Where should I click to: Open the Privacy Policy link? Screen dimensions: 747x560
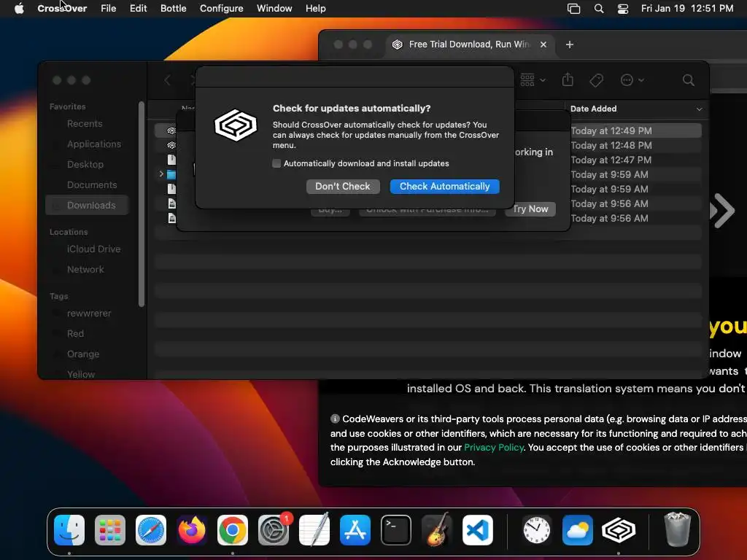(494, 447)
